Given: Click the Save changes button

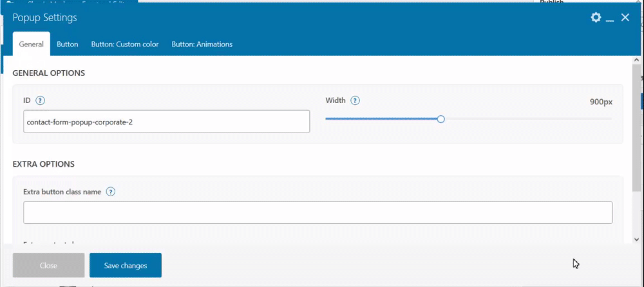Looking at the screenshot, I should click(126, 265).
